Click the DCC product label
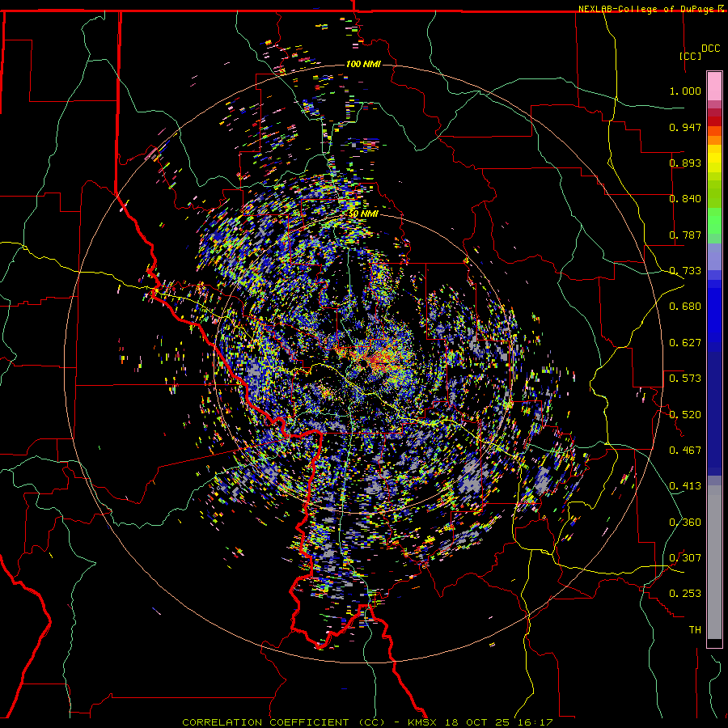Image resolution: width=728 pixels, height=728 pixels. click(x=710, y=49)
